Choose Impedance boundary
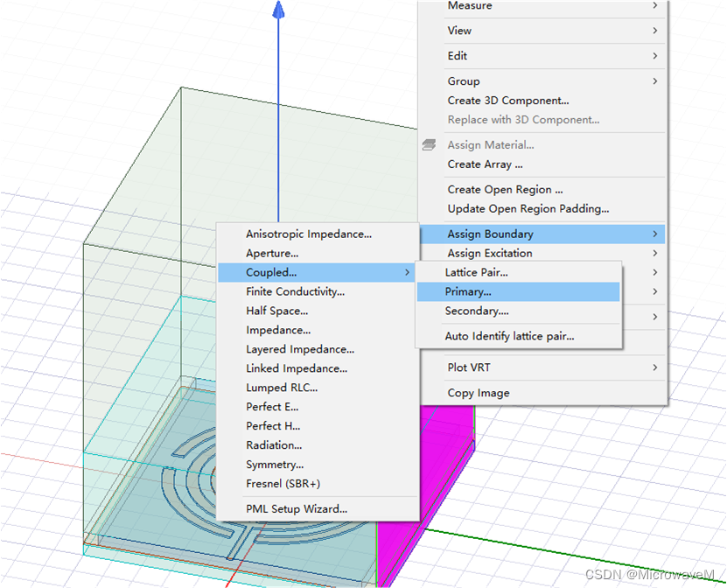 pyautogui.click(x=318, y=330)
